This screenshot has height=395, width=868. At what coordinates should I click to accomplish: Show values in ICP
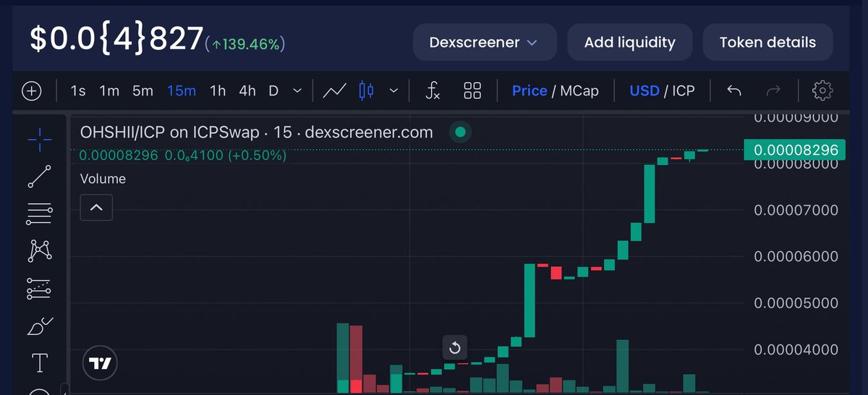pos(684,91)
